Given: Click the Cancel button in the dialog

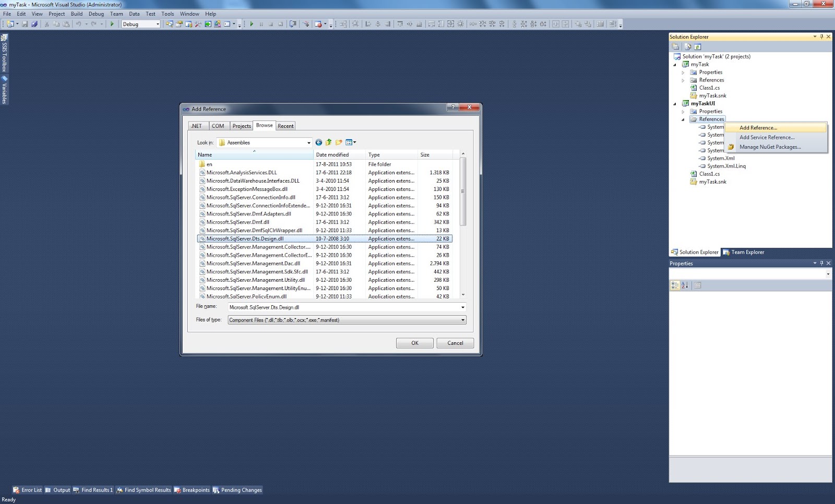Looking at the screenshot, I should 455,343.
